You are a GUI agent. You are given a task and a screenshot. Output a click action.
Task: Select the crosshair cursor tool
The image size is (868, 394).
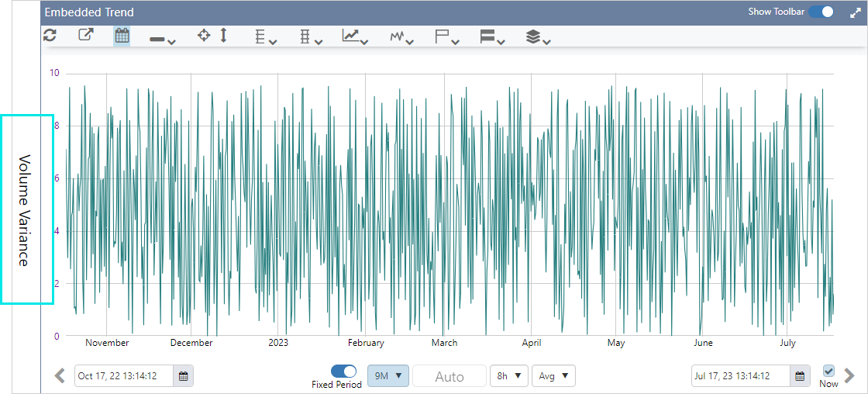tap(204, 36)
